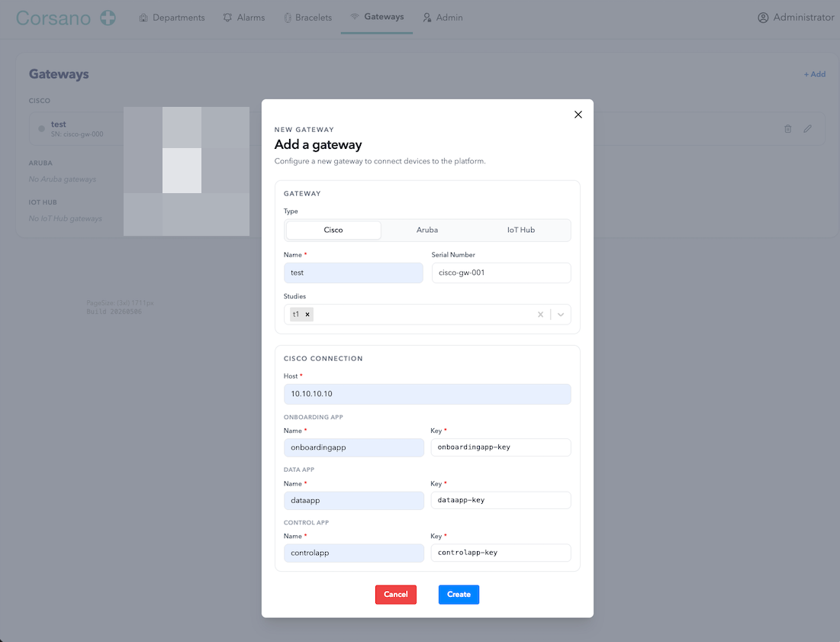840x642 pixels.
Task: Focus the Control App Key field
Action: (x=500, y=553)
